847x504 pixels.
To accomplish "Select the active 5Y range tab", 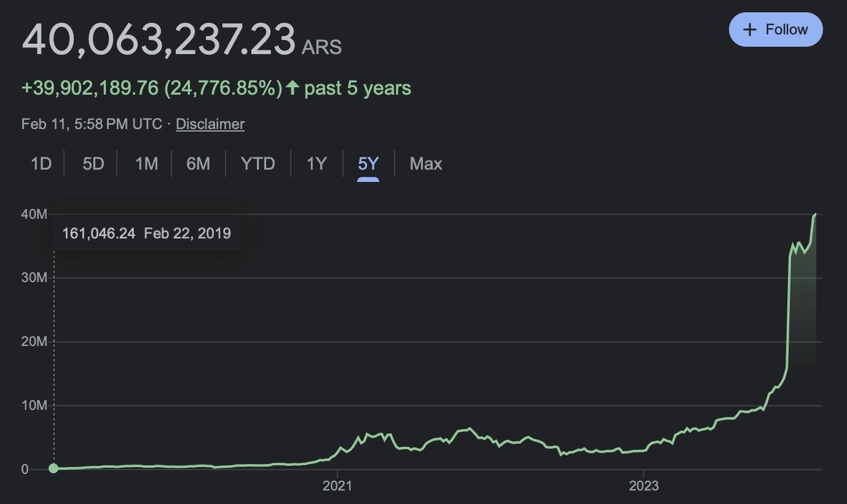I will click(x=368, y=164).
